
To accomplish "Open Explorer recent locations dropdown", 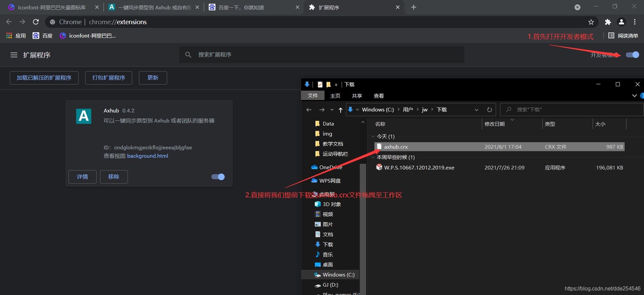I will (332, 110).
